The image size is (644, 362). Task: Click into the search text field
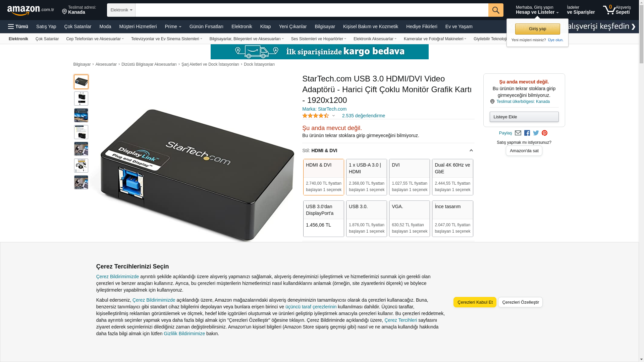312,10
